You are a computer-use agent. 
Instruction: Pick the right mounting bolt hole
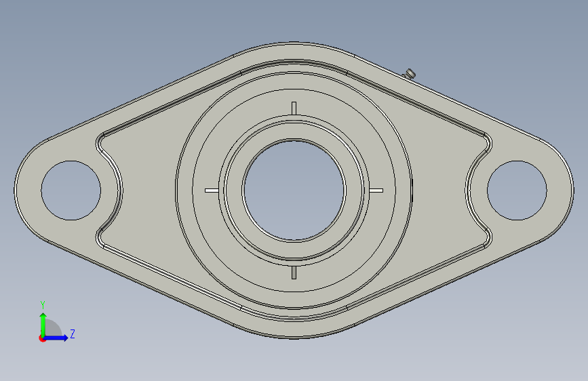coord(517,190)
